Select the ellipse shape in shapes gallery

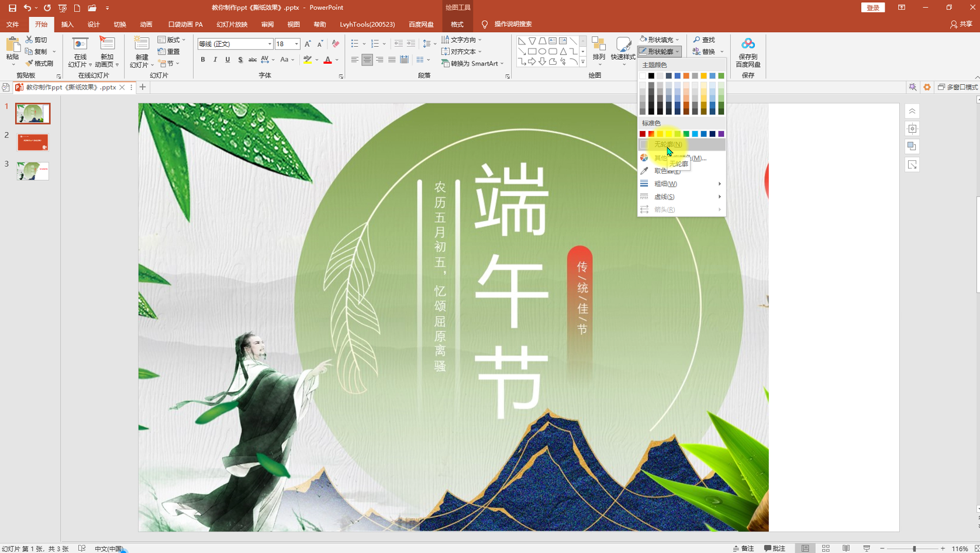pyautogui.click(x=542, y=51)
